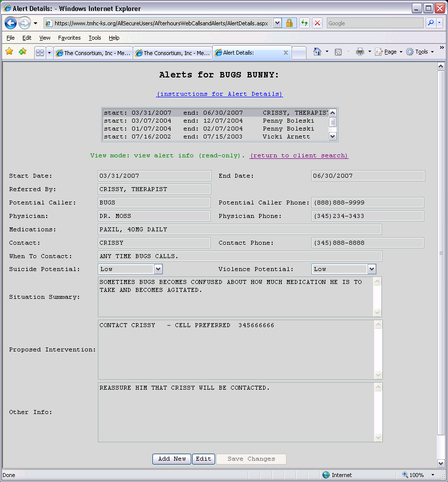Expand the address bar URL dropdown
Screen dimensions: 448x482
(x=277, y=23)
